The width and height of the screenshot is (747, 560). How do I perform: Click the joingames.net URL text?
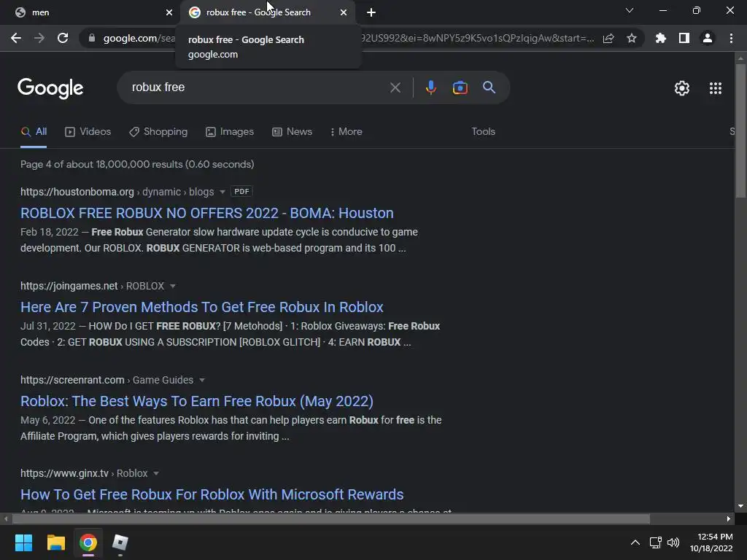tap(69, 286)
